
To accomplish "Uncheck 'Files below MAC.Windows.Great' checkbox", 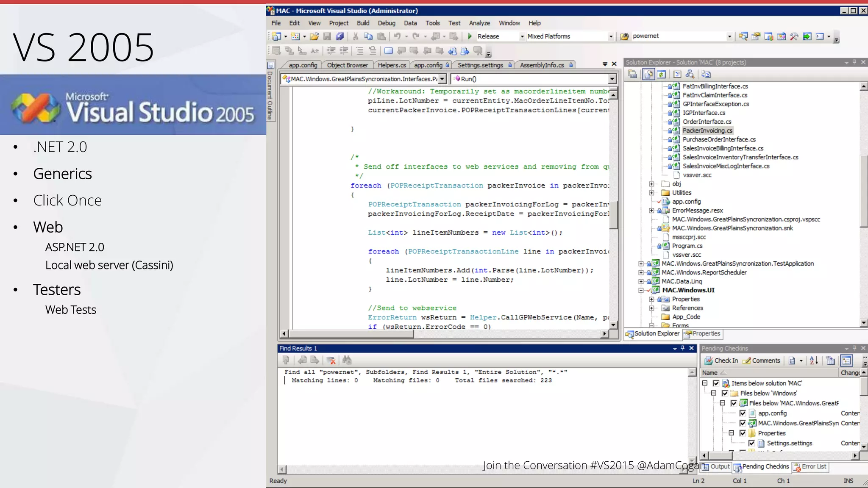I will [734, 403].
